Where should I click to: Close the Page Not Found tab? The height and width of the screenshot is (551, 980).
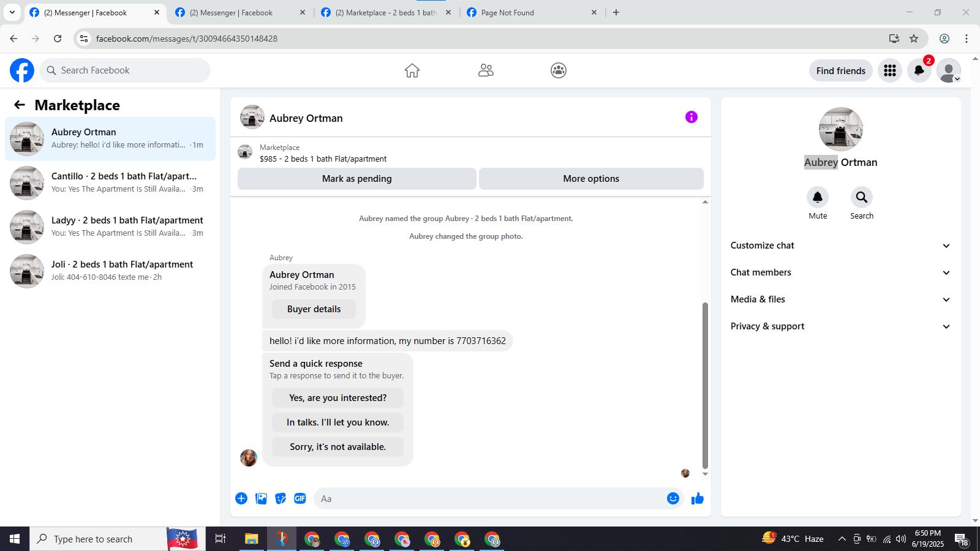point(594,12)
